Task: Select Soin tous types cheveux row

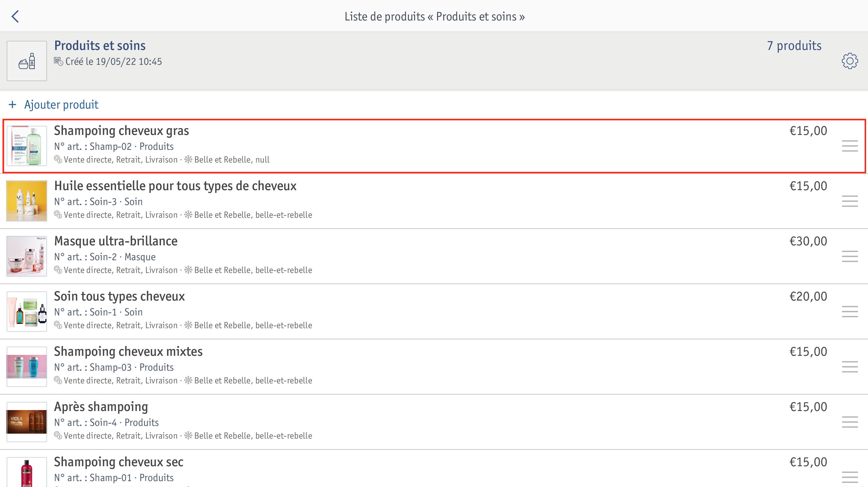Action: [x=434, y=312]
